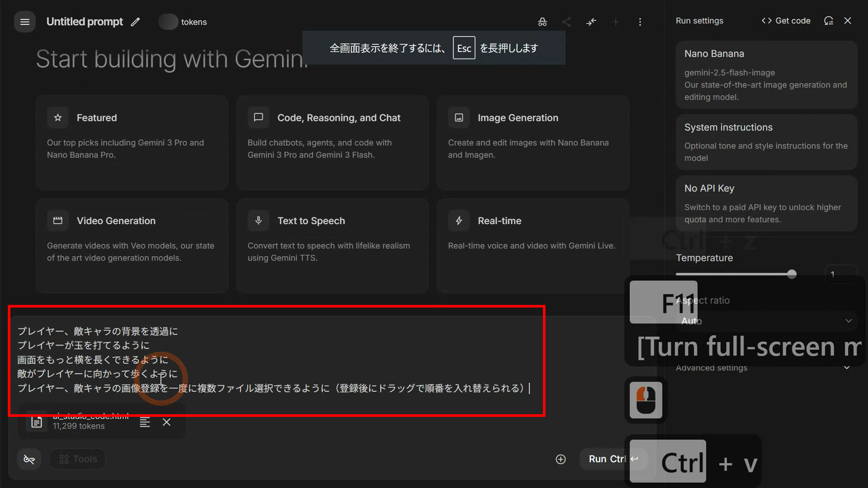Click the Temperature value input field
Screen dimensions: 868x488
(841, 274)
